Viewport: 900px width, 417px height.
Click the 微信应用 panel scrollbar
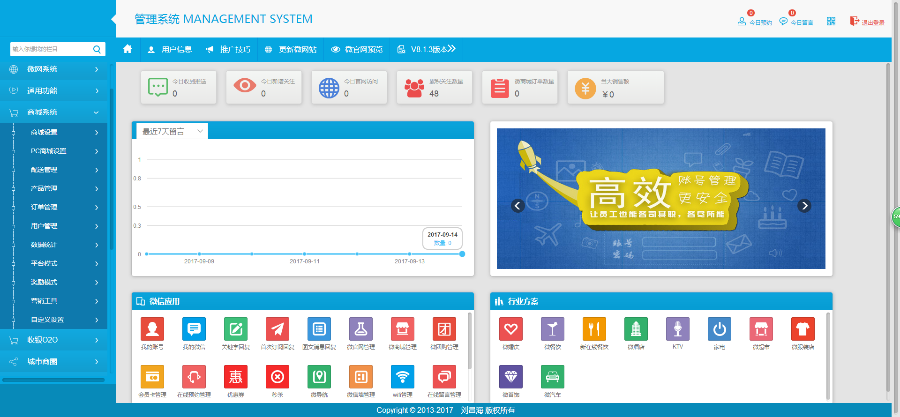[x=470, y=341]
